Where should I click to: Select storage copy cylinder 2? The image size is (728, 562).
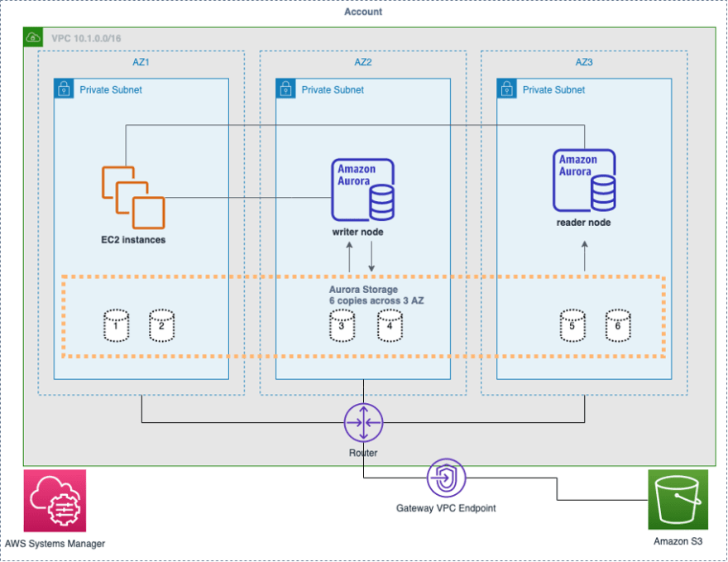(161, 325)
